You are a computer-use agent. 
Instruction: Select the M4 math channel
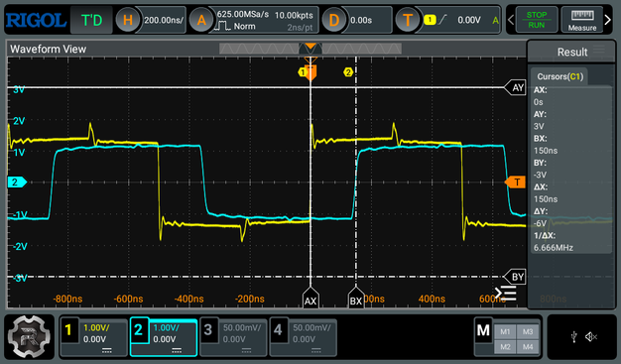point(528,347)
